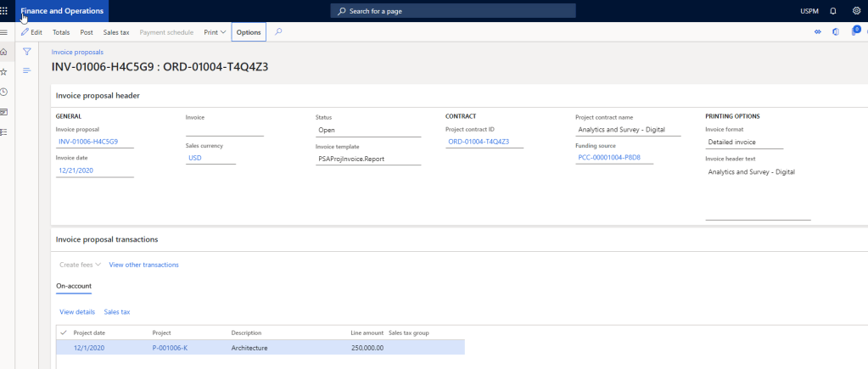Show the filter pane funnel icon
This screenshot has width=868, height=369.
click(x=26, y=52)
